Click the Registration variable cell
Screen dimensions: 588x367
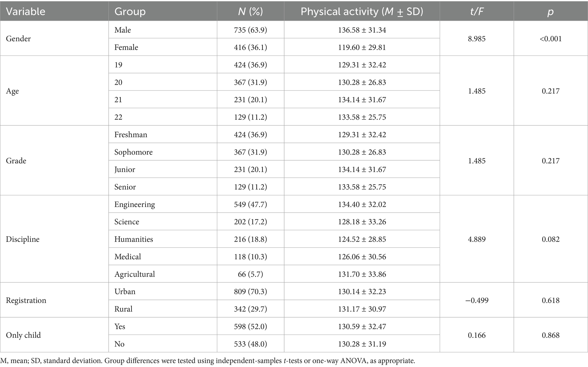[x=26, y=300]
